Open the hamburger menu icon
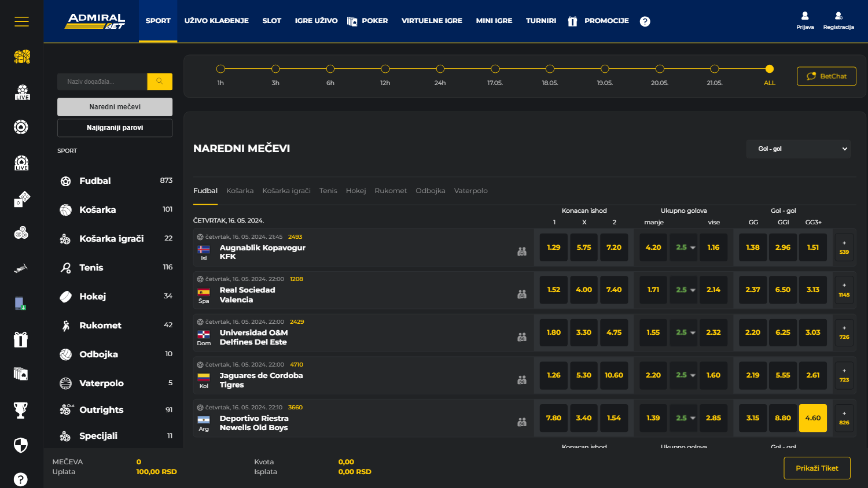 click(21, 21)
